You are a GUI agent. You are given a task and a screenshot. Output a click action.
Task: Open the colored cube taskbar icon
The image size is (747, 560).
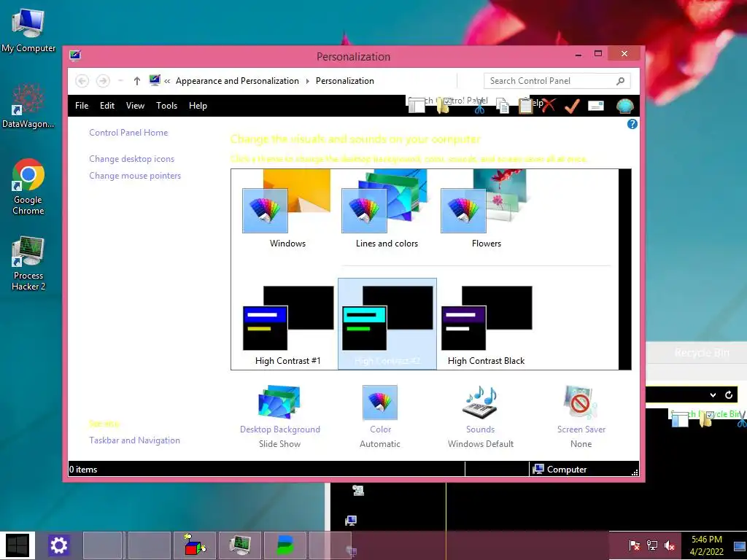(x=196, y=545)
